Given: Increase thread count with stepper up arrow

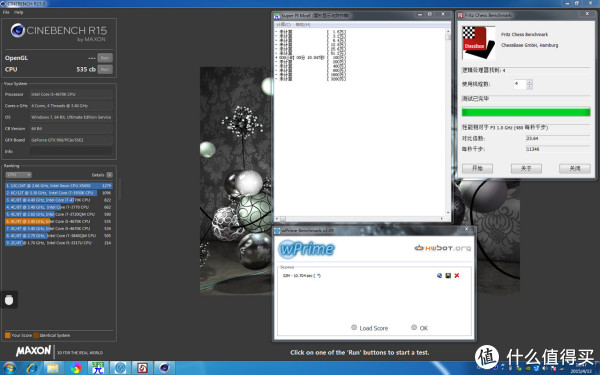Looking at the screenshot, I should click(x=530, y=82).
